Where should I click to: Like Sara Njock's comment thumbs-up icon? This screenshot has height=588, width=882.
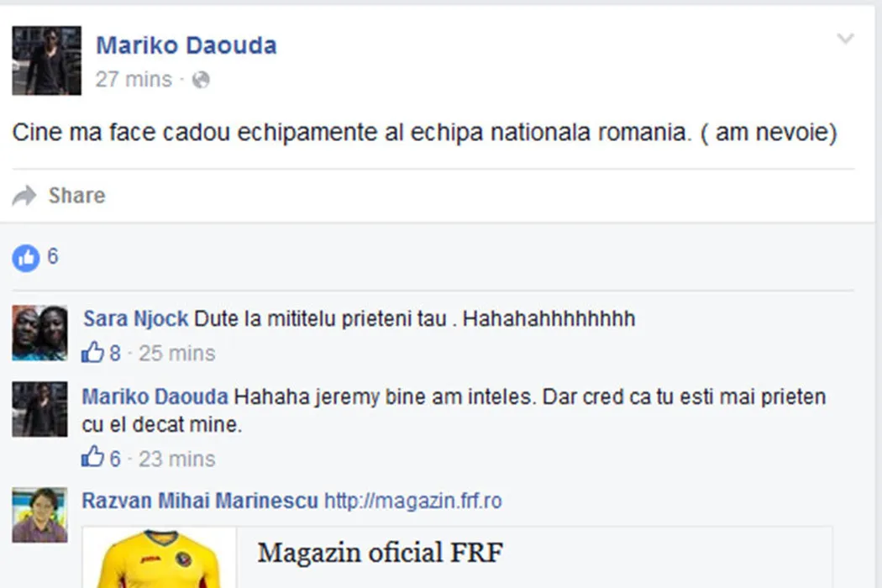coord(92,352)
